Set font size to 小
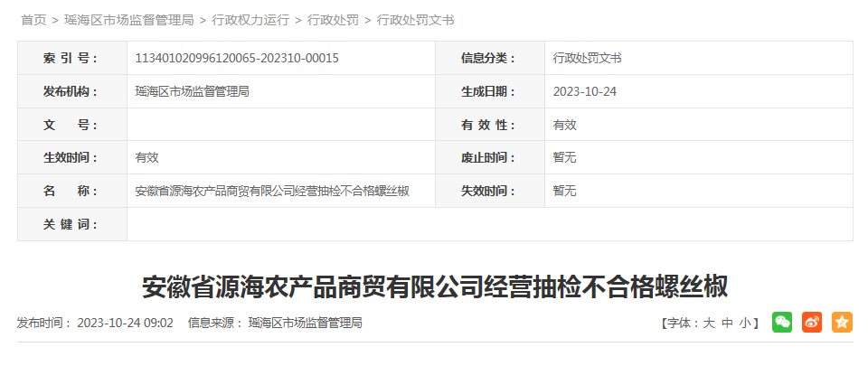 (x=745, y=324)
